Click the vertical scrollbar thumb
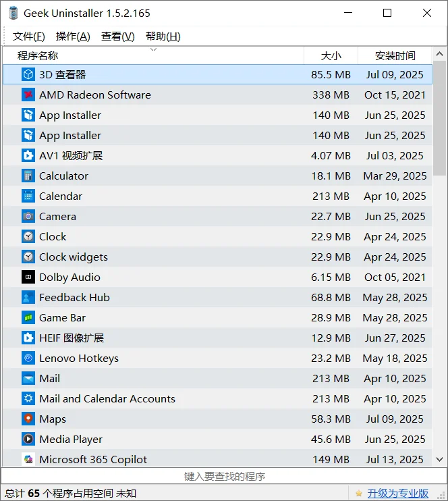Viewport: 448px width, 501px height. [439, 118]
